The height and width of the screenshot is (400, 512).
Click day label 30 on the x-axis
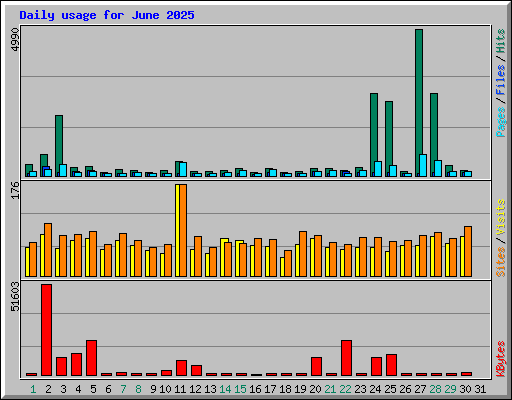(x=465, y=389)
